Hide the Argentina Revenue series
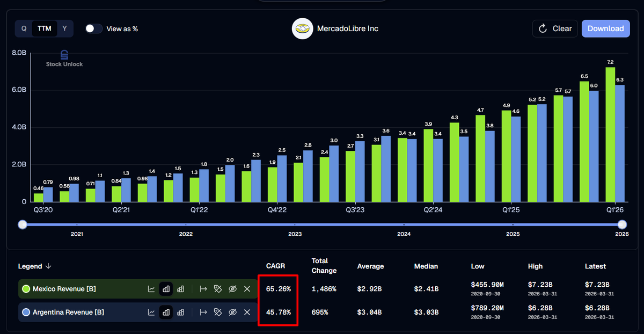The height and width of the screenshot is (334, 644). tap(232, 312)
